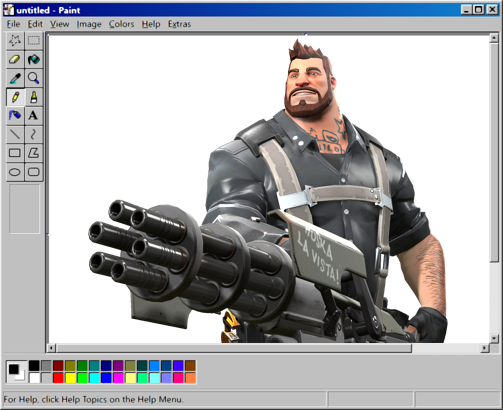The image size is (503, 410).
Task: Open the Extras menu
Action: click(x=179, y=24)
